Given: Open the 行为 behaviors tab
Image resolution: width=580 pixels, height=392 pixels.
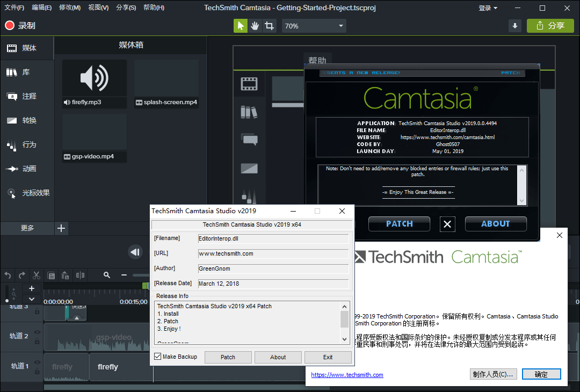Looking at the screenshot, I should 27,144.
